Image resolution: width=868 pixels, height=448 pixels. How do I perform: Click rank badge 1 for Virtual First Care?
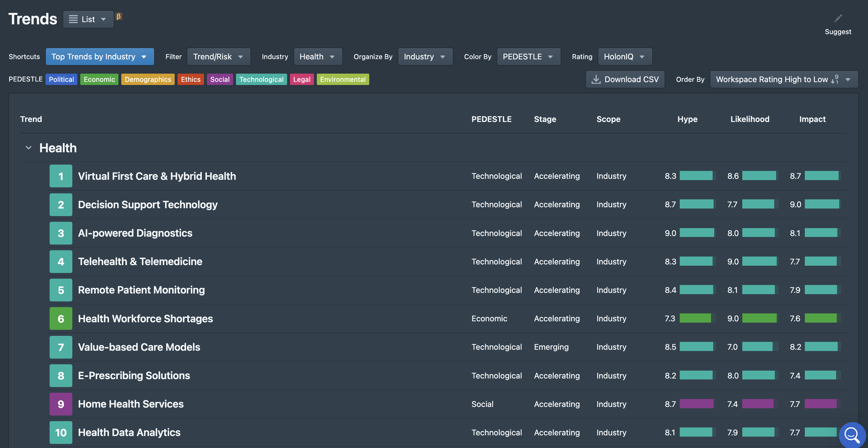coord(61,176)
